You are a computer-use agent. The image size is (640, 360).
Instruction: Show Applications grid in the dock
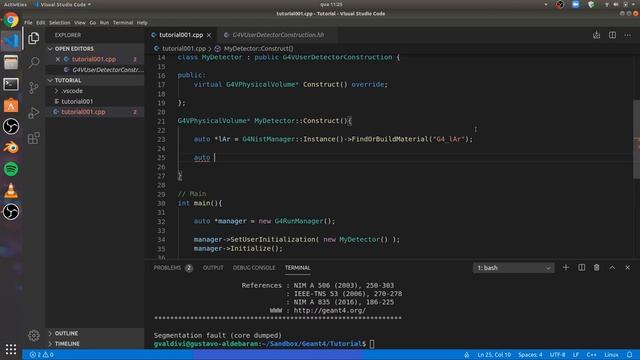(x=11, y=349)
